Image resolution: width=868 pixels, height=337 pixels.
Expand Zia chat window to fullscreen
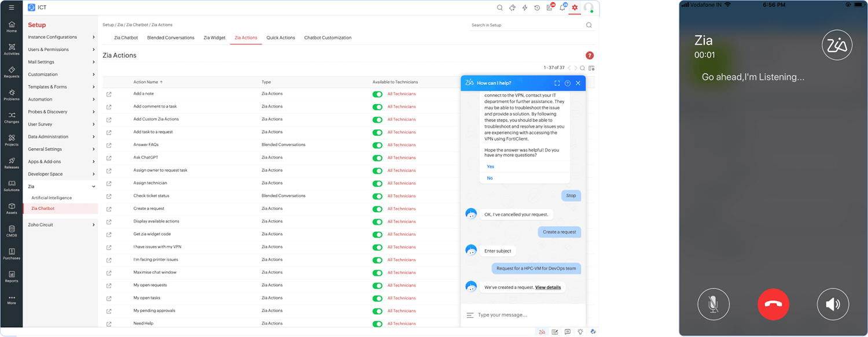point(557,83)
